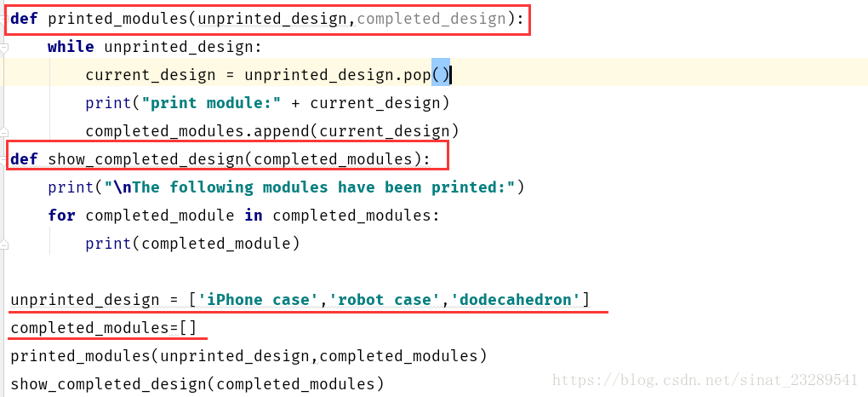Click show_completed_design in its def line

146,159
